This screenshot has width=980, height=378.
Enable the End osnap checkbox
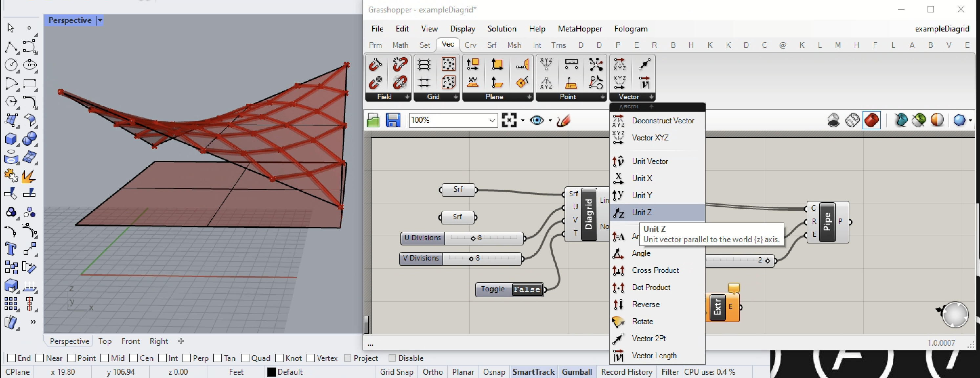click(12, 358)
